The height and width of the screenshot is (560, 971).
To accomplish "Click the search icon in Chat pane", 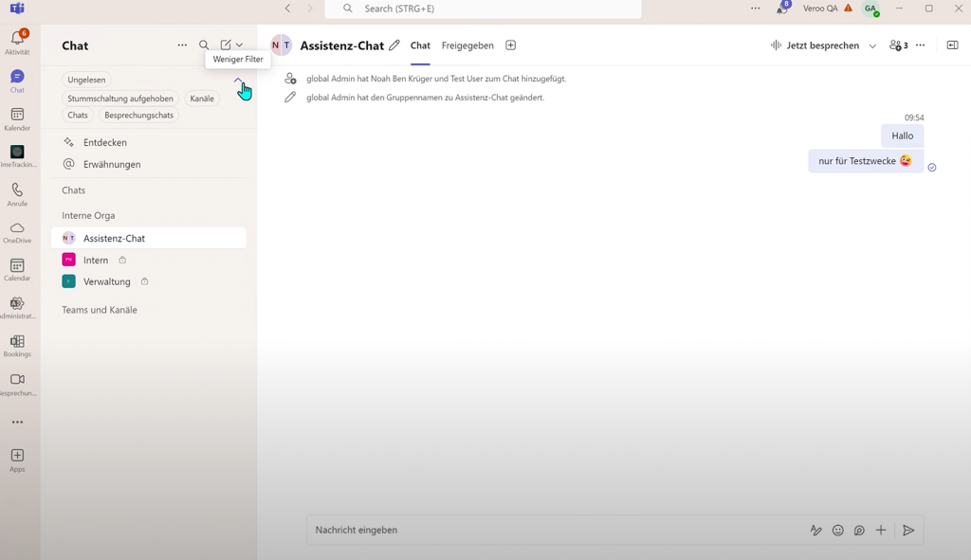I will pyautogui.click(x=204, y=45).
